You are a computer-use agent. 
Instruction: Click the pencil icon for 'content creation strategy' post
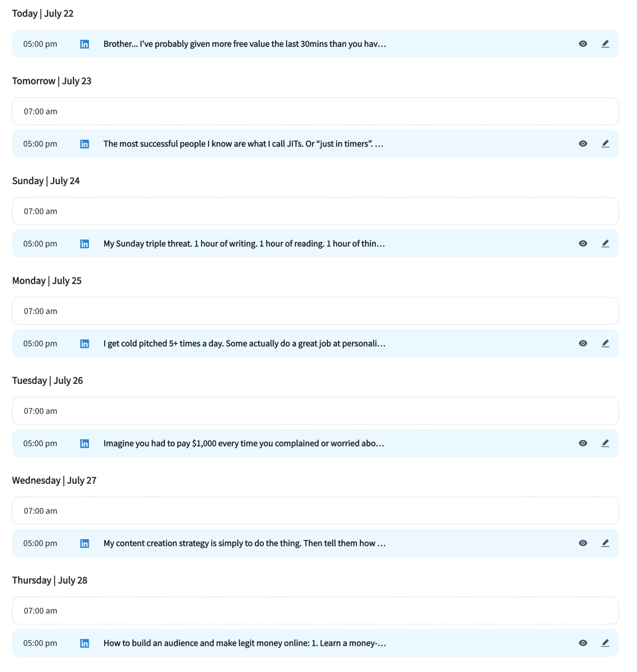(x=605, y=543)
